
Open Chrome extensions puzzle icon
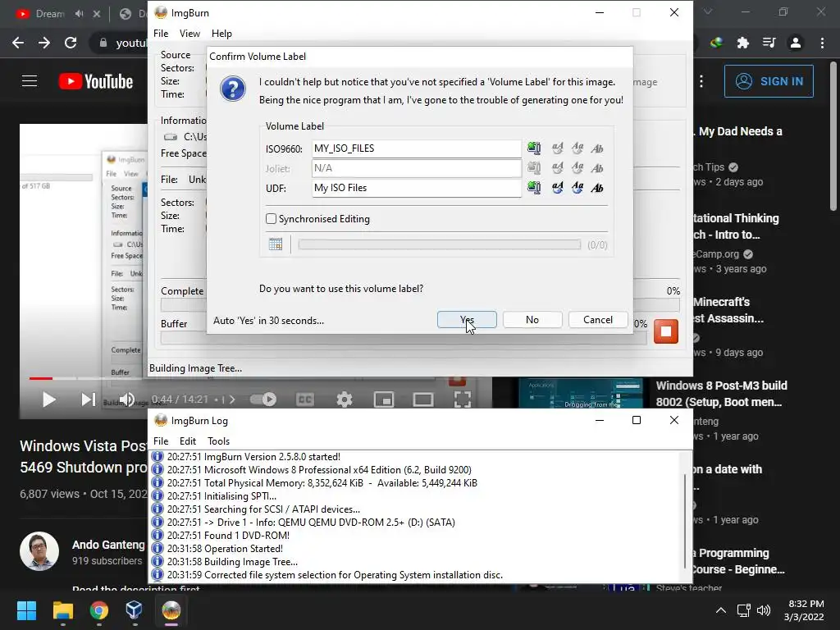[x=742, y=43]
